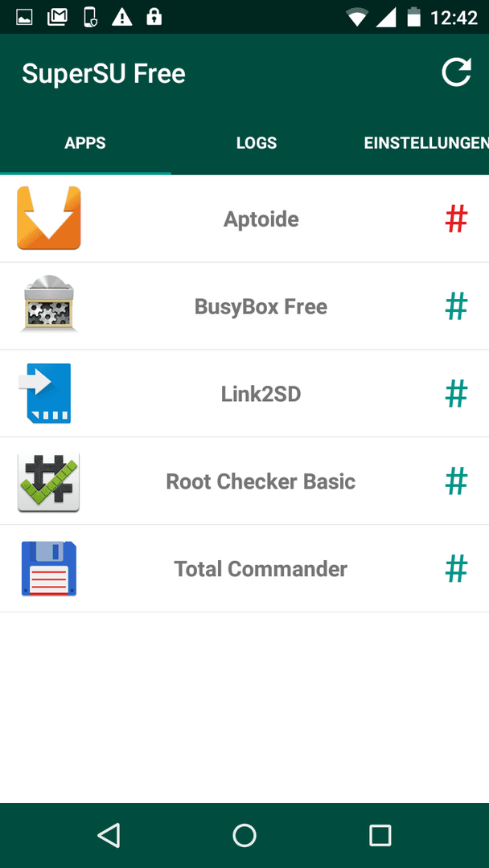489x868 pixels.
Task: Open the Aptoide app icon
Action: 49,218
